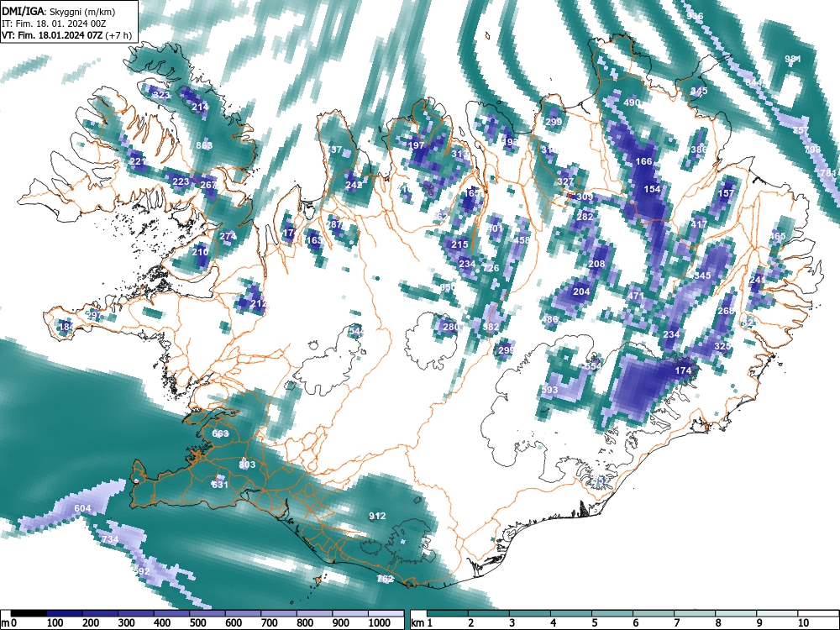Click the 10 label on the km legend
The width and height of the screenshot is (840, 630).
[x=802, y=623]
